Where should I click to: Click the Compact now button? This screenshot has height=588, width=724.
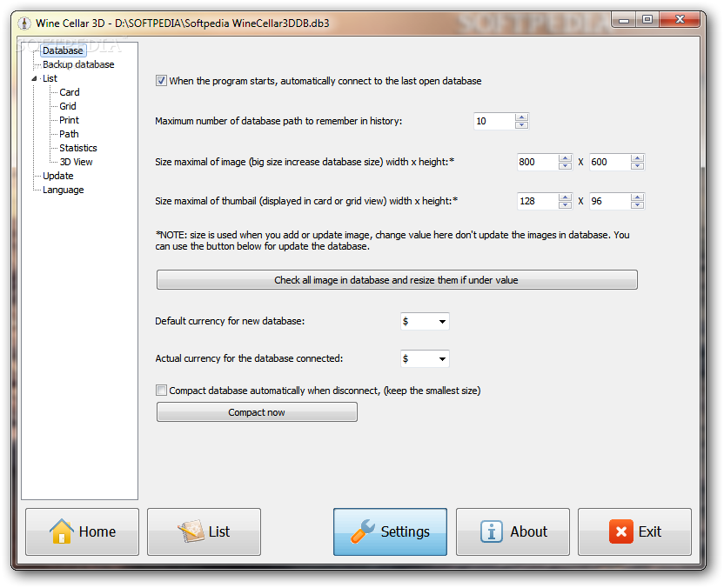point(257,412)
